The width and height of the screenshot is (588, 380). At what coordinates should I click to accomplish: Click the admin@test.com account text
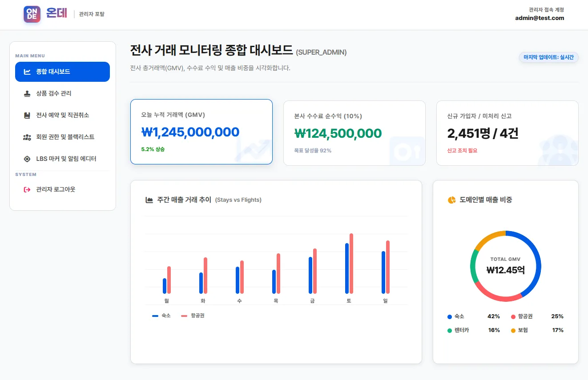click(x=540, y=18)
